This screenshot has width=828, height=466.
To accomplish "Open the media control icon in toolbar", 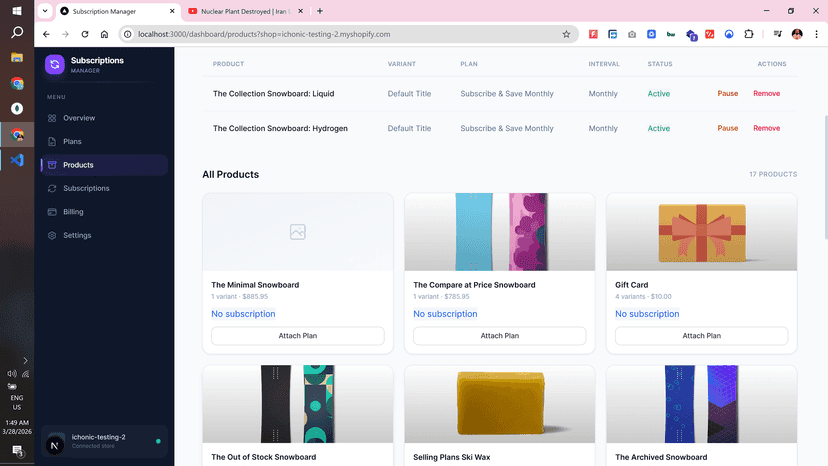I will 777,34.
